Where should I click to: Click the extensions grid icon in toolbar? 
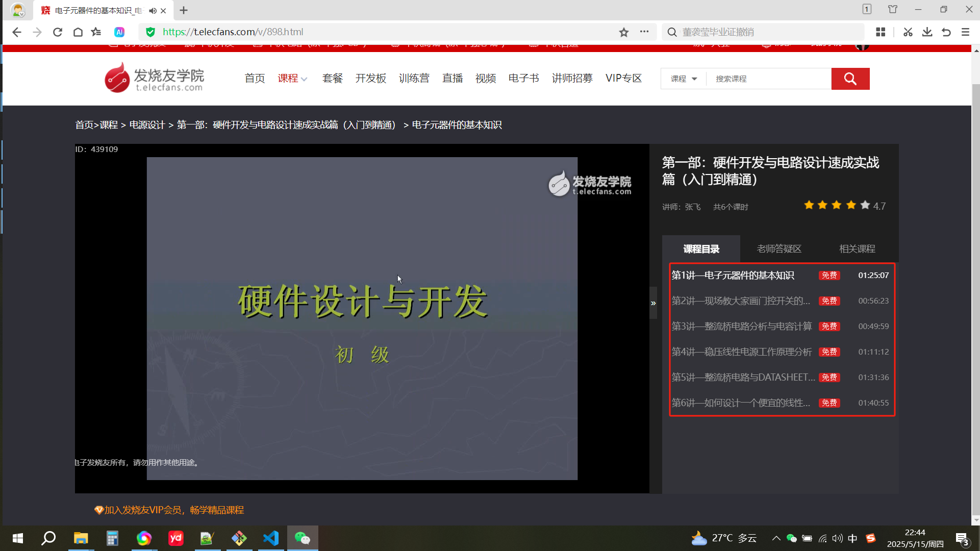880,32
